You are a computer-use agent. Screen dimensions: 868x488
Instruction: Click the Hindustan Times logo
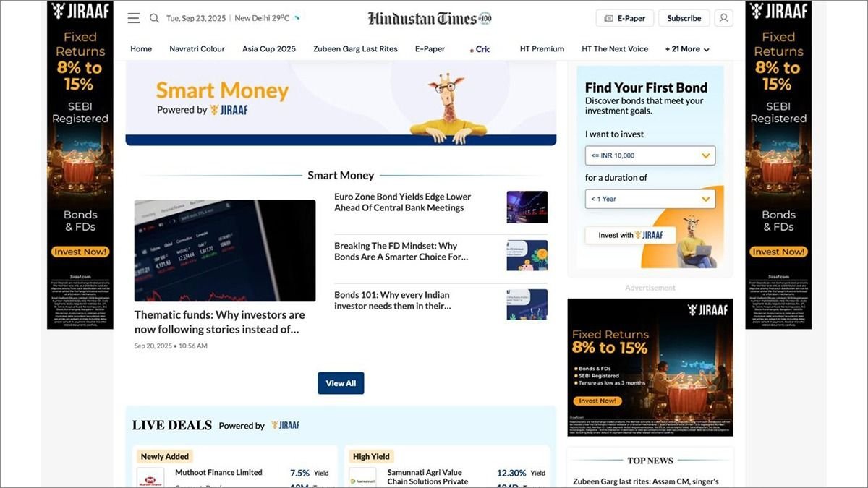tap(430, 19)
